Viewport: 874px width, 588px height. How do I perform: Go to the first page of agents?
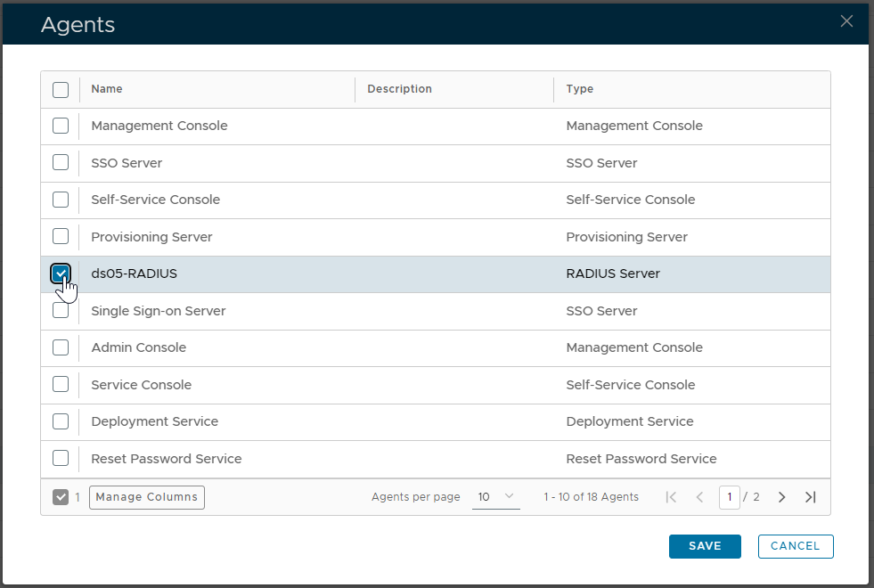pos(671,497)
